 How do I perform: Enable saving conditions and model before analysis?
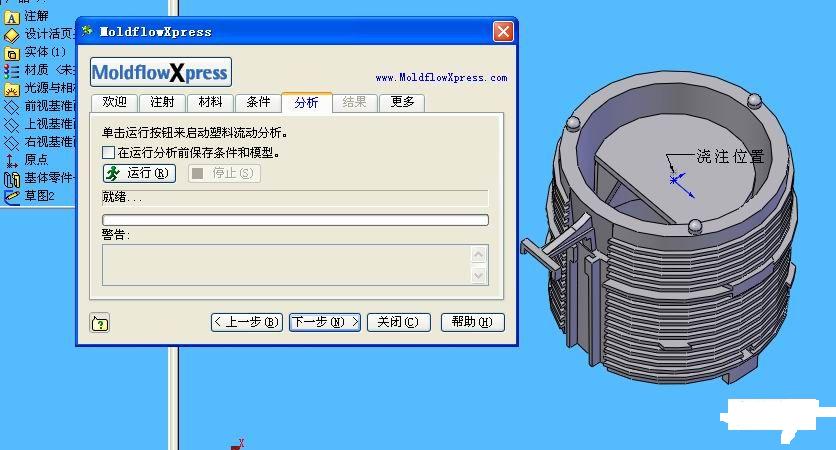click(108, 153)
